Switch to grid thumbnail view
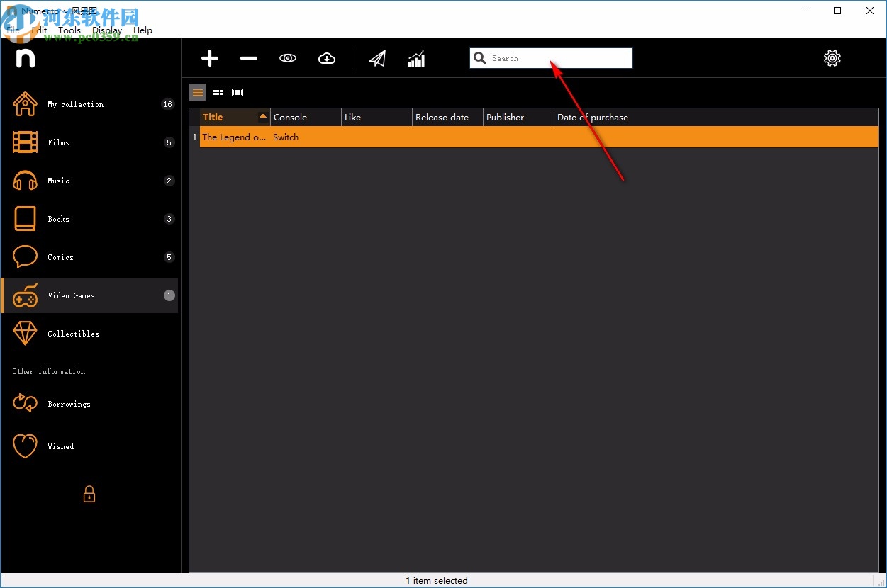The image size is (887, 588). point(218,92)
